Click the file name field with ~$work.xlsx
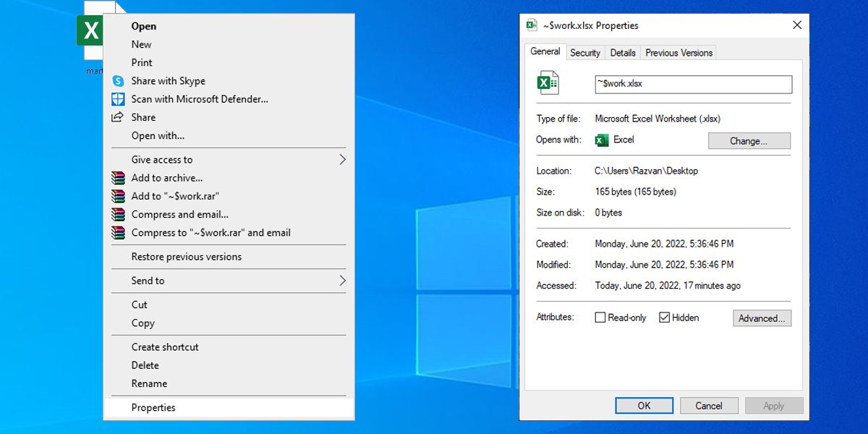The height and width of the screenshot is (434, 868). pos(693,84)
